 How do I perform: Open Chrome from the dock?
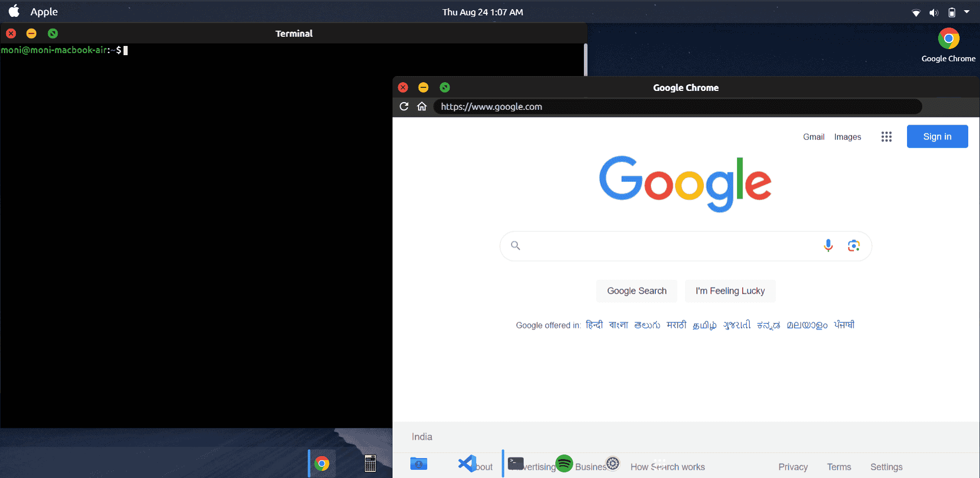[x=322, y=464]
